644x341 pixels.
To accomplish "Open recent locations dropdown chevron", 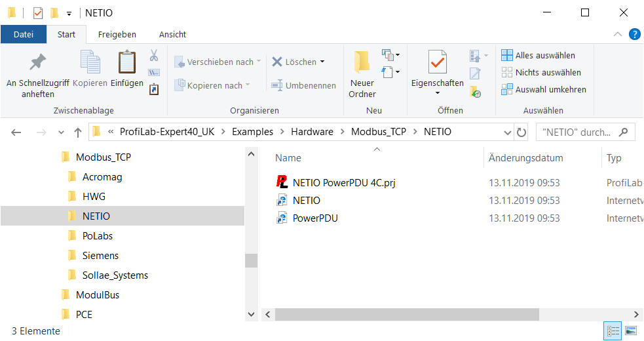I will (x=61, y=132).
